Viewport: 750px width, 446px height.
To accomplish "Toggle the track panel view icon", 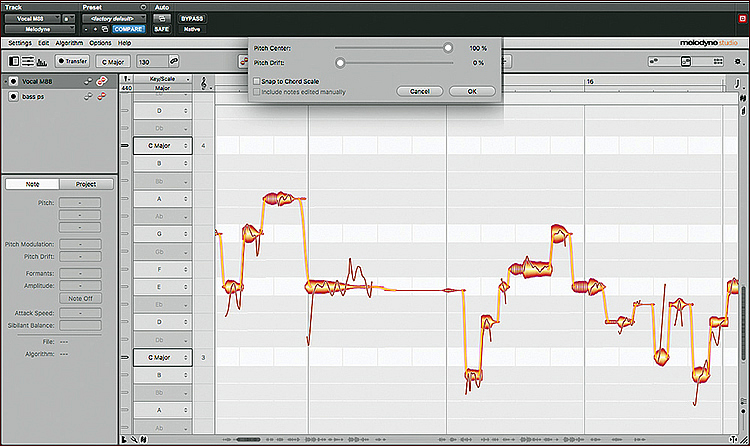I will pos(12,62).
